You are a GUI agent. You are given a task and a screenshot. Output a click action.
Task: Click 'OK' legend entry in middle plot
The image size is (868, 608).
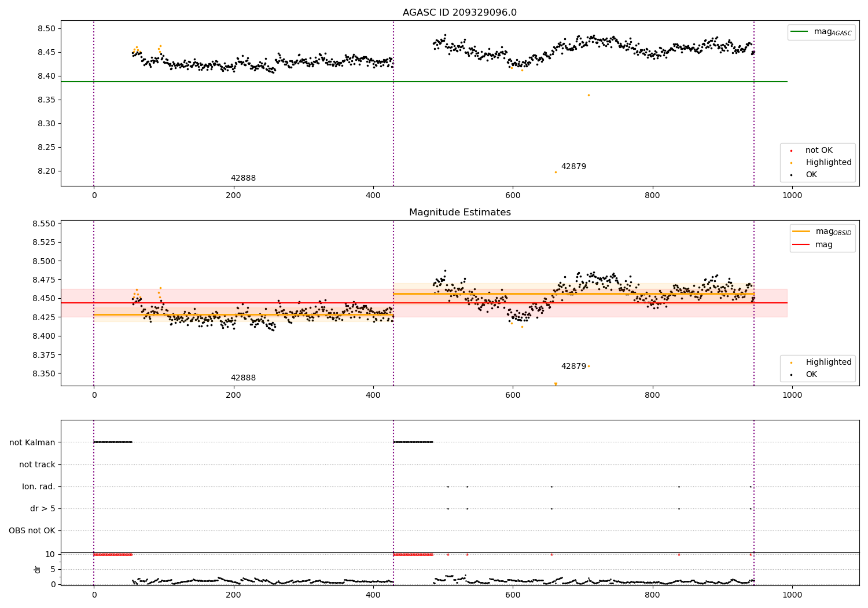pos(803,375)
